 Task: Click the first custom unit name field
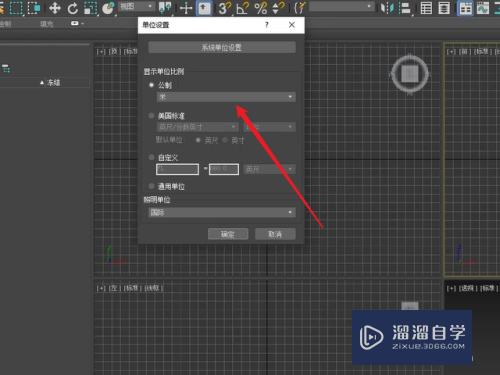pos(177,169)
